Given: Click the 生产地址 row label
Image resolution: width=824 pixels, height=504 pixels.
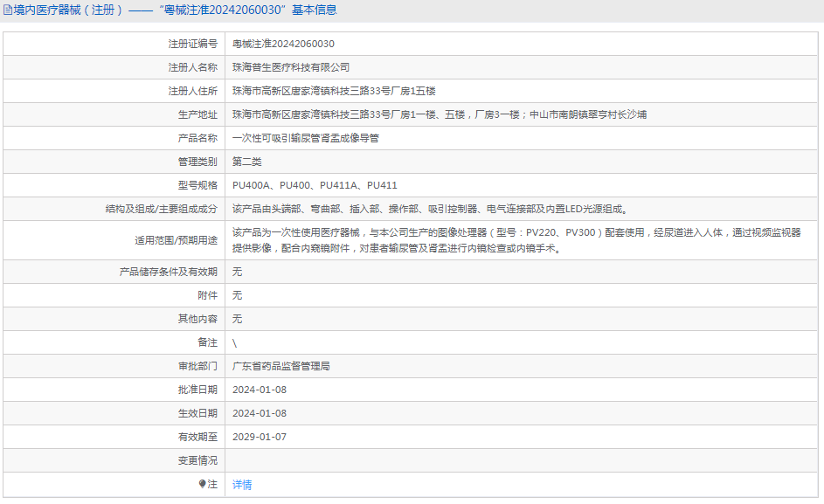Looking at the screenshot, I should pyautogui.click(x=197, y=114).
